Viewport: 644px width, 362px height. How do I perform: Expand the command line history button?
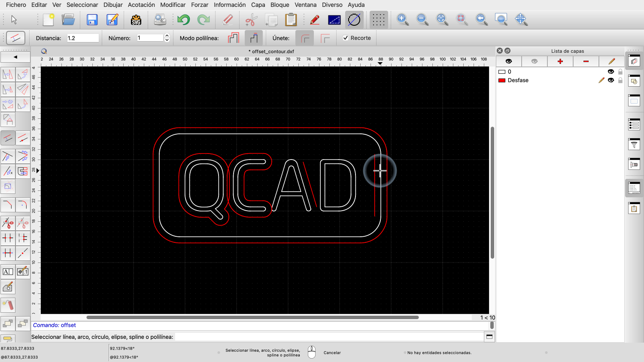pyautogui.click(x=489, y=337)
